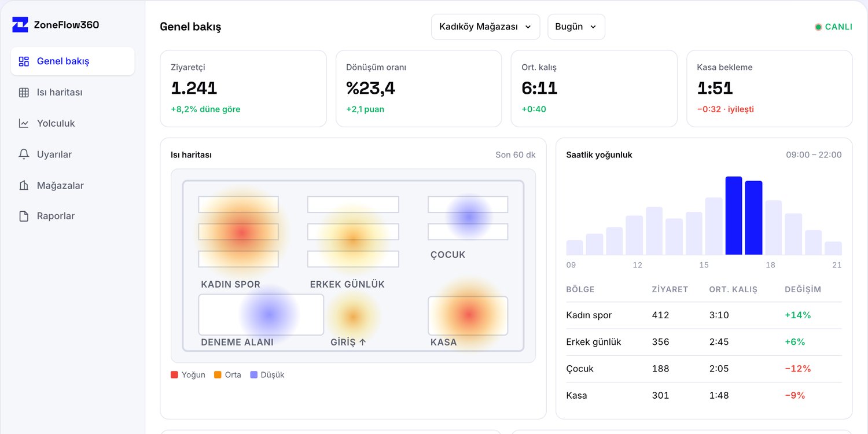The image size is (868, 434).
Task: Click the Mağazalar building icon
Action: (x=24, y=186)
